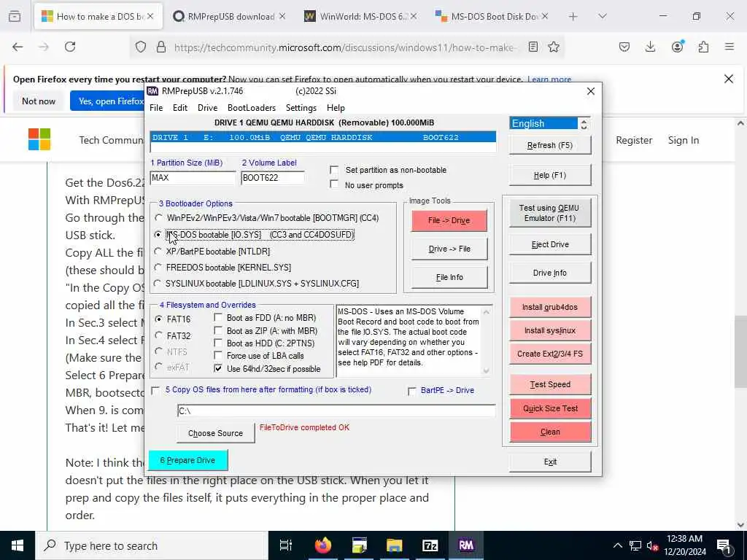Viewport: 747px width, 560px height.
Task: Check Boot as ZIP (A: with MBR)
Action: click(218, 330)
